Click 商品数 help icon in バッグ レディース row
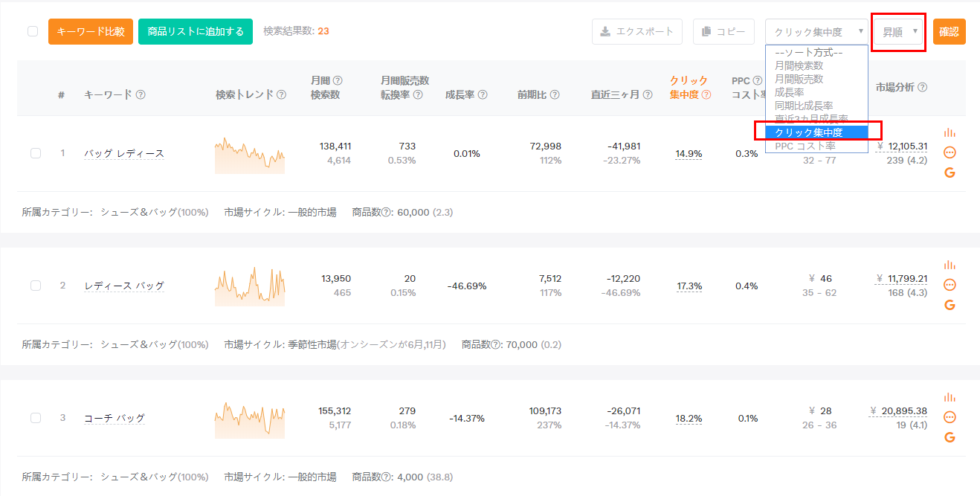 [x=387, y=212]
